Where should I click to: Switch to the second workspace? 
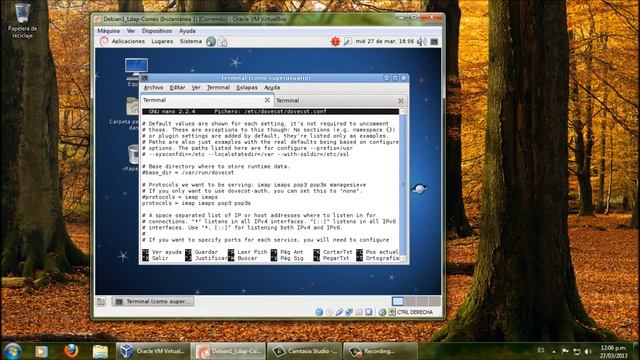tap(410, 301)
